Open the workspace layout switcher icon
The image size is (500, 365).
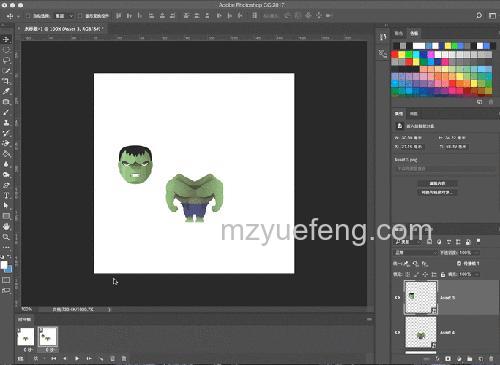tap(492, 16)
